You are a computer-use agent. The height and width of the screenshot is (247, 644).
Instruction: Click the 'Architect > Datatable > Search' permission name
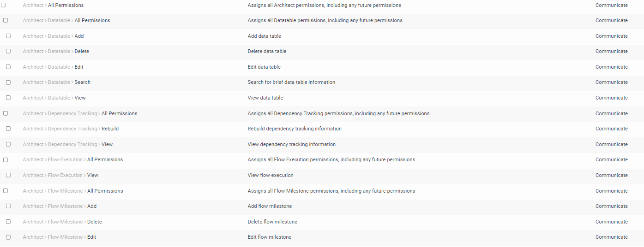click(x=57, y=82)
